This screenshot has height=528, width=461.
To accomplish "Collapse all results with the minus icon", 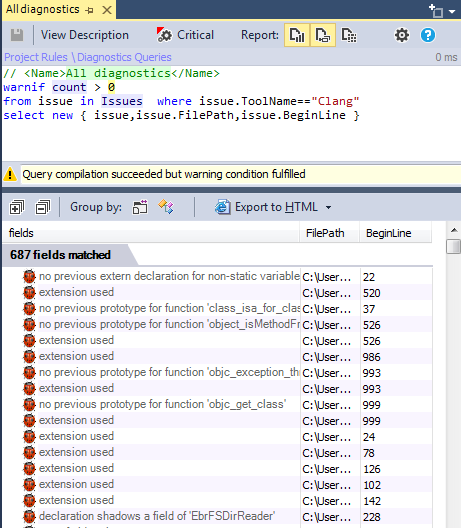I will point(42,207).
